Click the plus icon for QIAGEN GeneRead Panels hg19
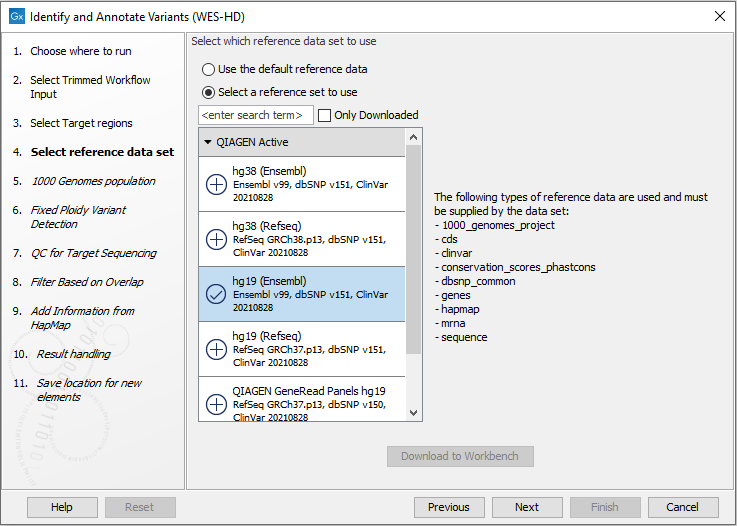 point(216,404)
